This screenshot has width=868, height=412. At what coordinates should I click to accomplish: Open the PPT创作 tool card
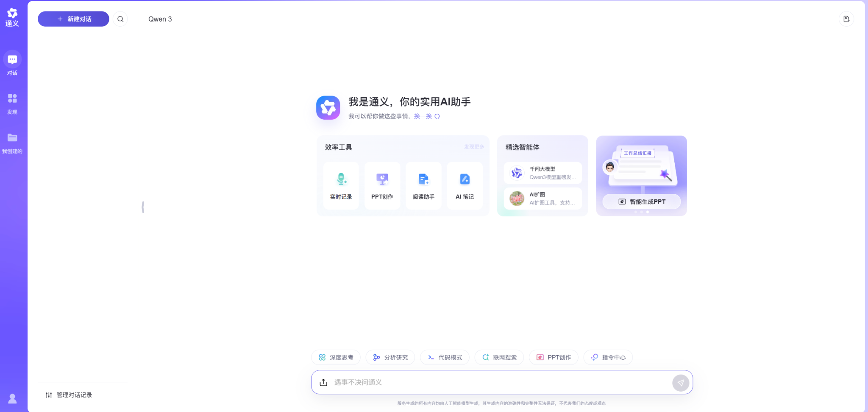coord(382,185)
